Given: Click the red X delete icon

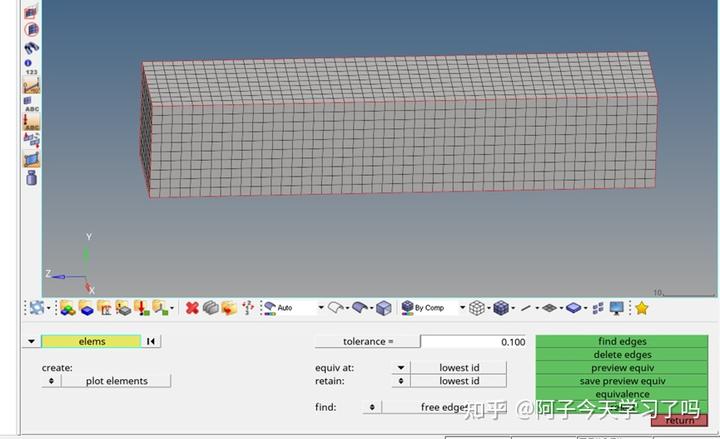Looking at the screenshot, I should (192, 308).
